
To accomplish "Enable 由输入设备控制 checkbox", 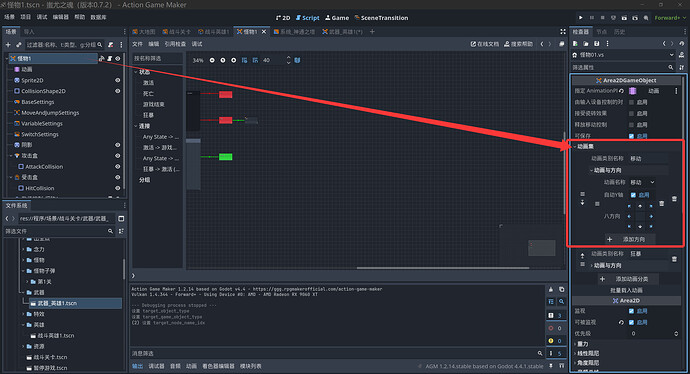I will tap(631, 102).
